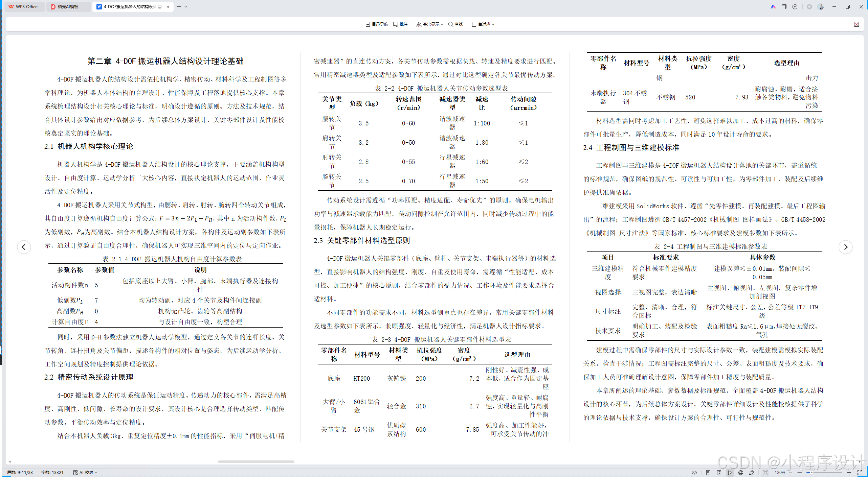Click table caption 表 2-2 关节传动参数选型表
Image resolution: width=868 pixels, height=477 pixels.
pyautogui.click(x=441, y=88)
